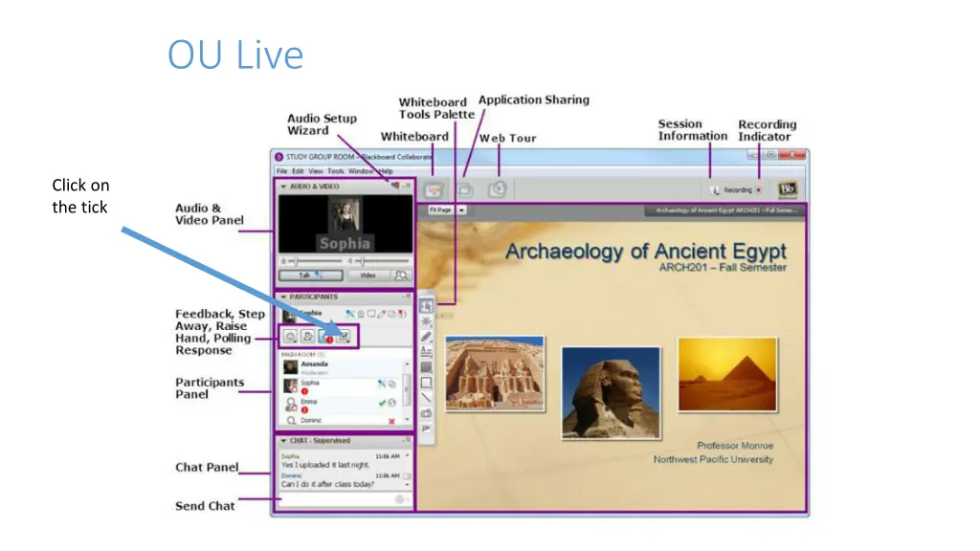Toggle Sophia's application sharing permission icon
Viewport: 980px width, 551px height.
(x=391, y=314)
